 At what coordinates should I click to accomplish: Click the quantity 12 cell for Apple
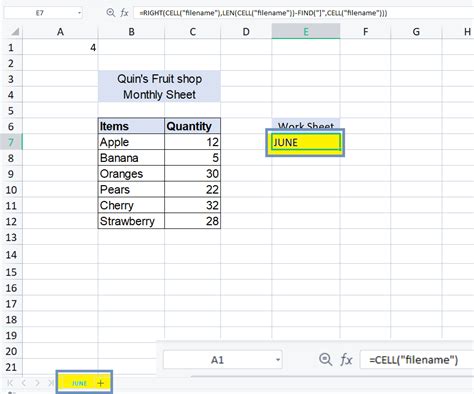192,142
